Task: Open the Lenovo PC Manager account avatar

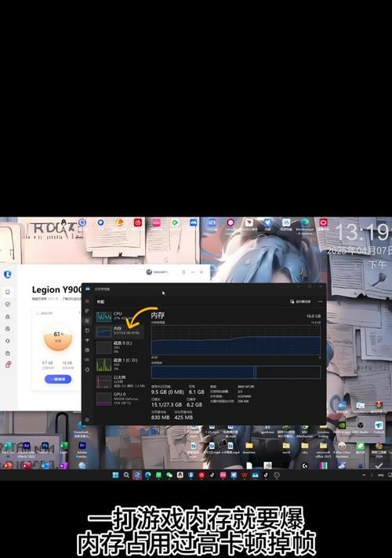Action: click(149, 272)
